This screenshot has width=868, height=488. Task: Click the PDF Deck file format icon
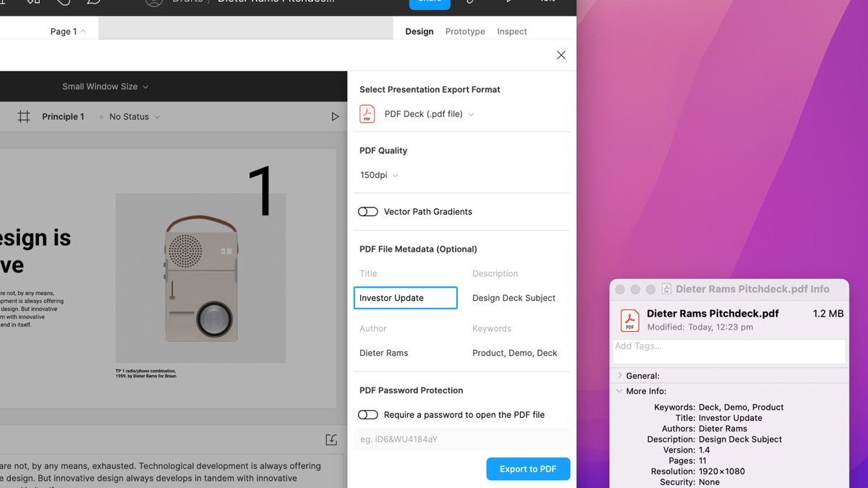367,114
